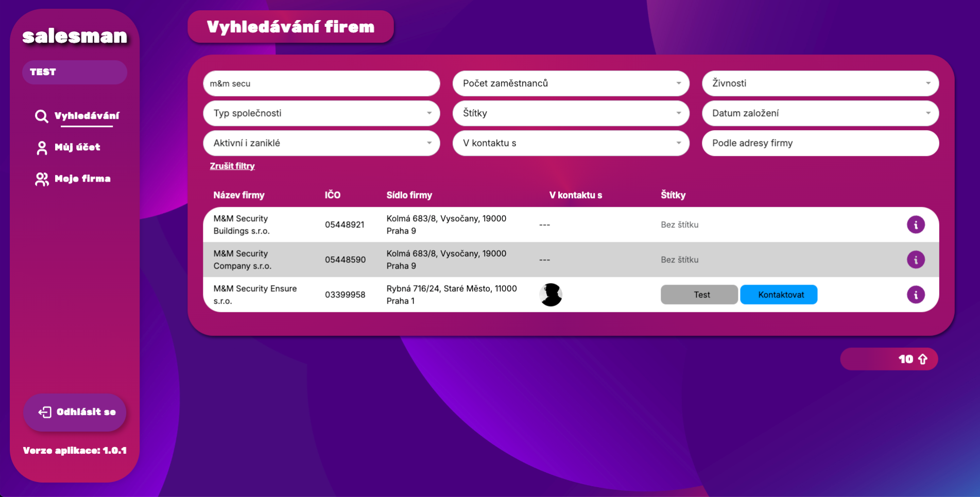Click the search magnifier icon in sidebar
This screenshot has width=980, height=497.
point(41,116)
